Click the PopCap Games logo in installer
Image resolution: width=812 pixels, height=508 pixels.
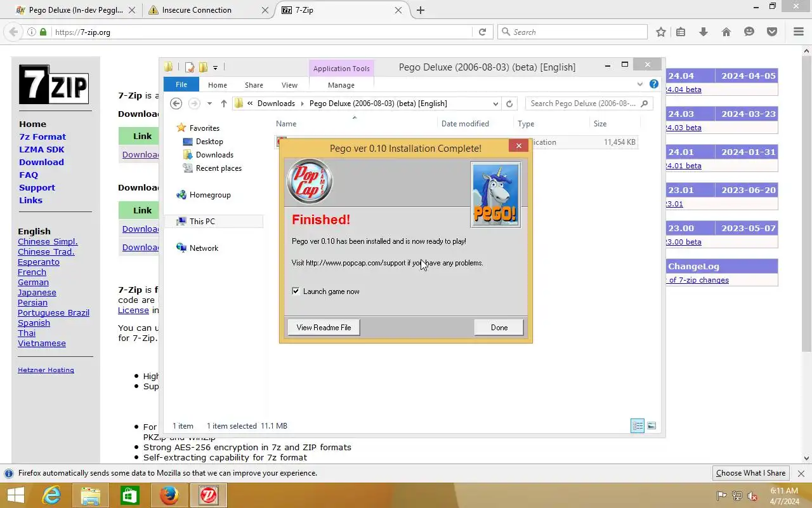coord(309,182)
